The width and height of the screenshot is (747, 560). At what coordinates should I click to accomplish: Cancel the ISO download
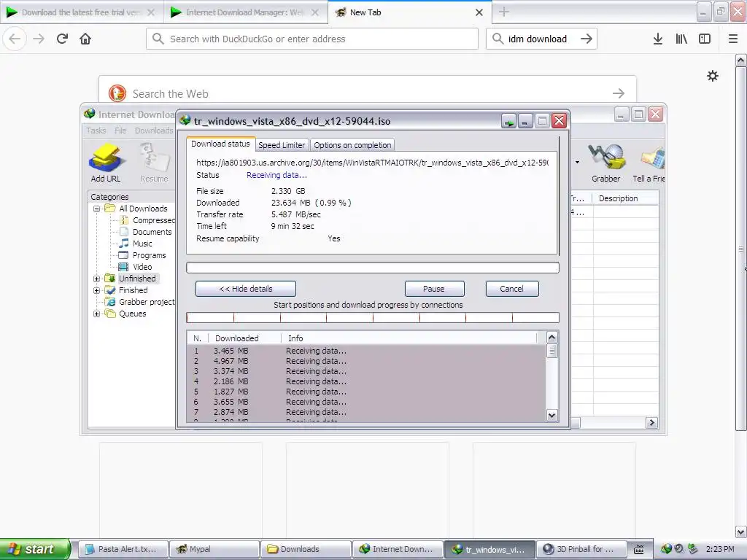(511, 289)
